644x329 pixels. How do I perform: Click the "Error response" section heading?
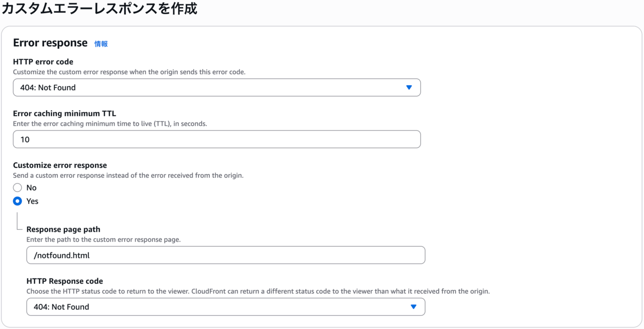pyautogui.click(x=50, y=43)
